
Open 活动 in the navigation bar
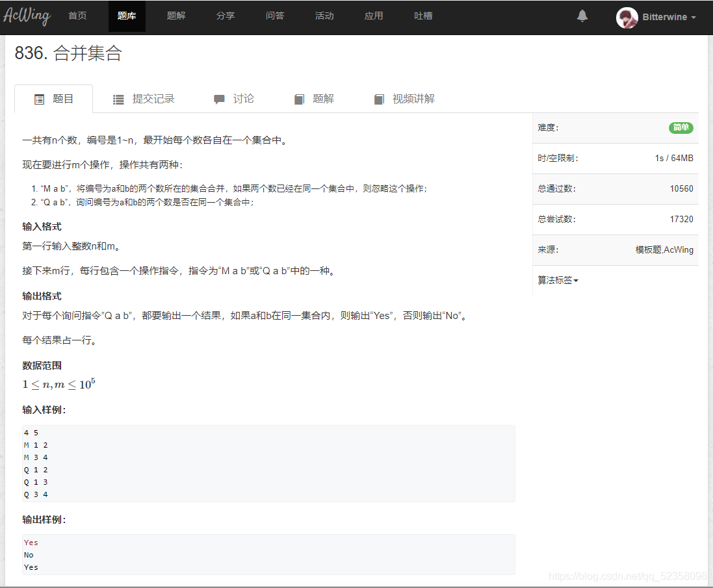[x=324, y=16]
